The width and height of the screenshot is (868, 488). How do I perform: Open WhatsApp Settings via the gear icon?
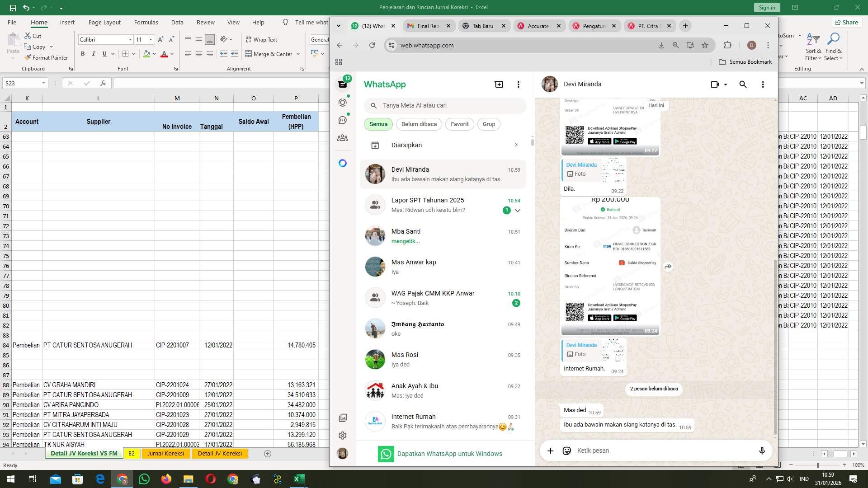point(342,435)
